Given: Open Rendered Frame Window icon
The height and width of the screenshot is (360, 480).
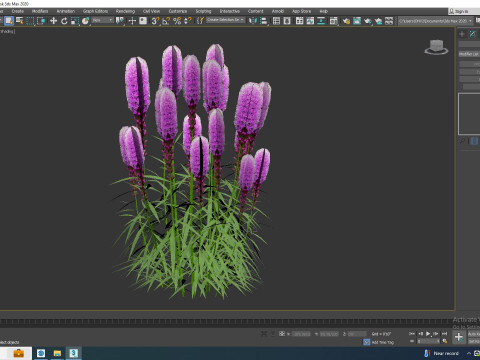Looking at the screenshot, I should tap(357, 21).
